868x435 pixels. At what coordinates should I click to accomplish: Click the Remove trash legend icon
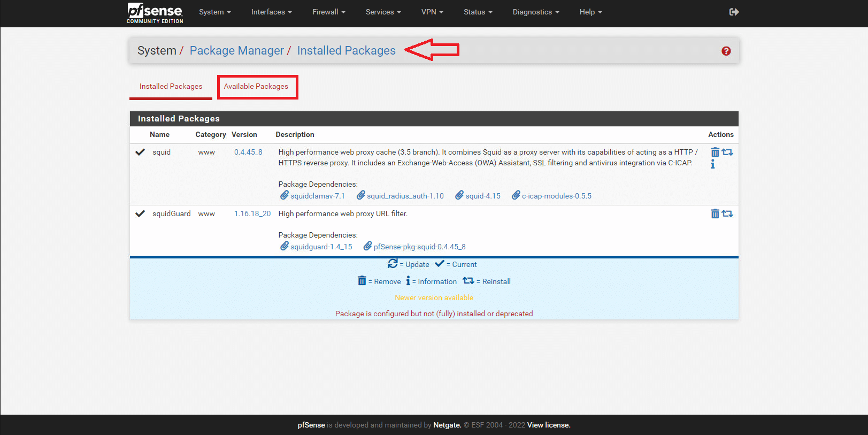(362, 281)
